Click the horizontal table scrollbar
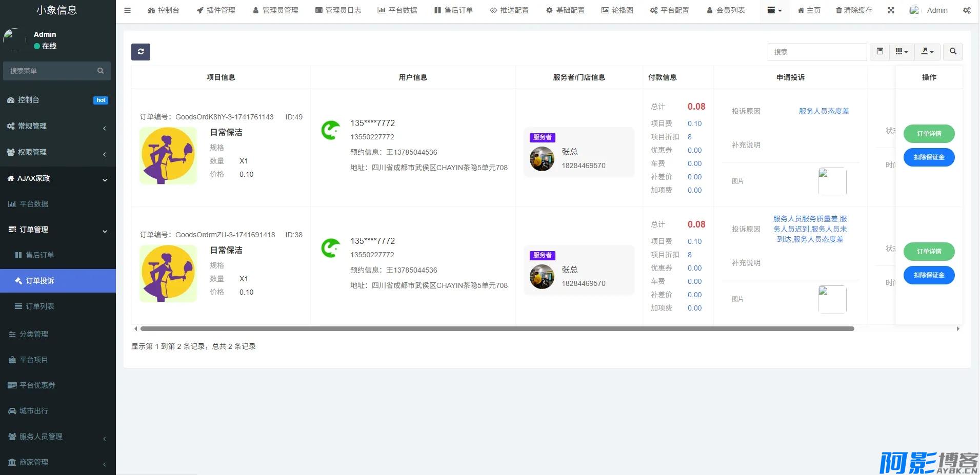The image size is (980, 475). (496, 329)
